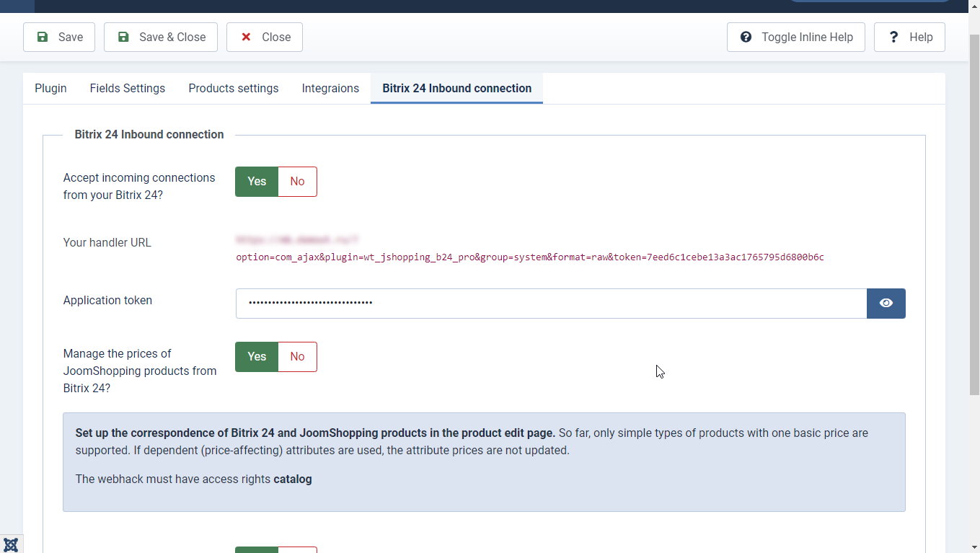Screen dimensions: 980x553
Task: Open Help with the question mark button
Action: coord(909,37)
